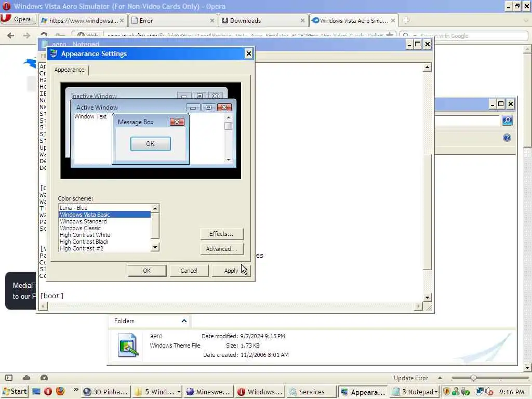Switch to the windowsa... Opera tab
The width and height of the screenshot is (532, 399).
pos(83,21)
